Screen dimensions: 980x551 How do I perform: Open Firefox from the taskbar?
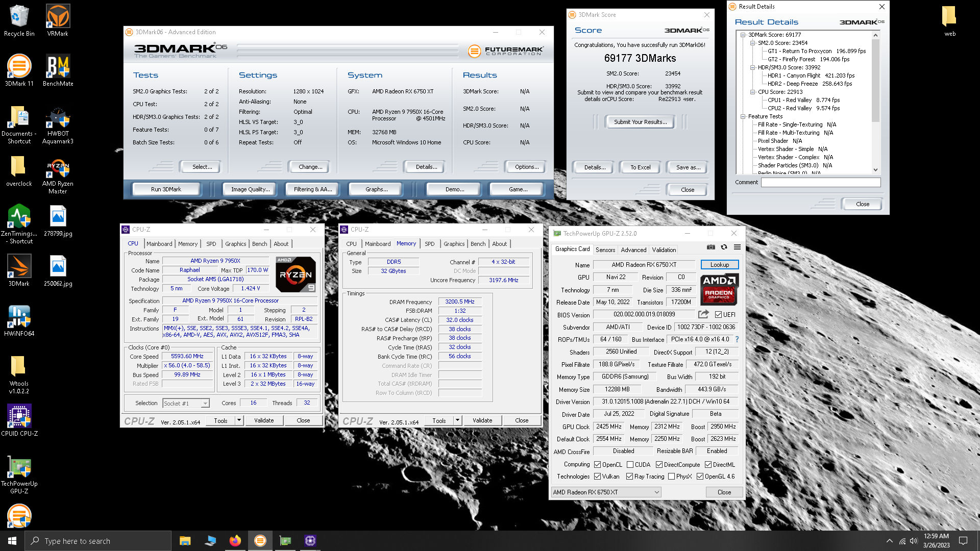235,541
